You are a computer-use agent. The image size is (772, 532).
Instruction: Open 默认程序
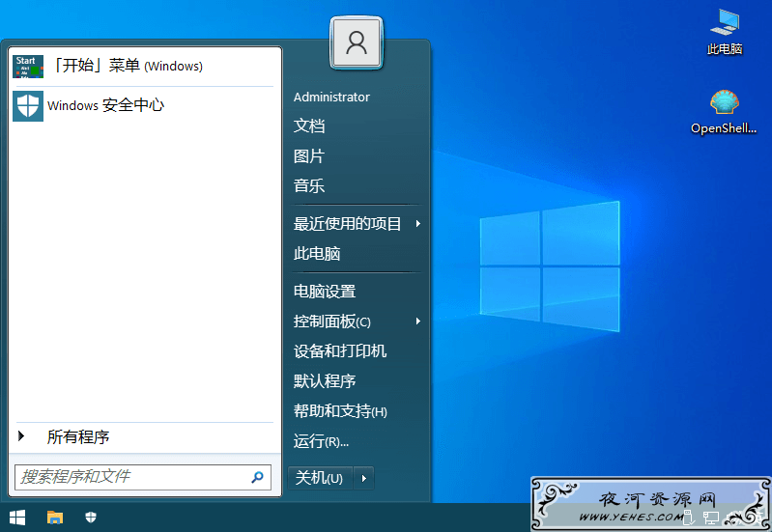click(x=325, y=381)
